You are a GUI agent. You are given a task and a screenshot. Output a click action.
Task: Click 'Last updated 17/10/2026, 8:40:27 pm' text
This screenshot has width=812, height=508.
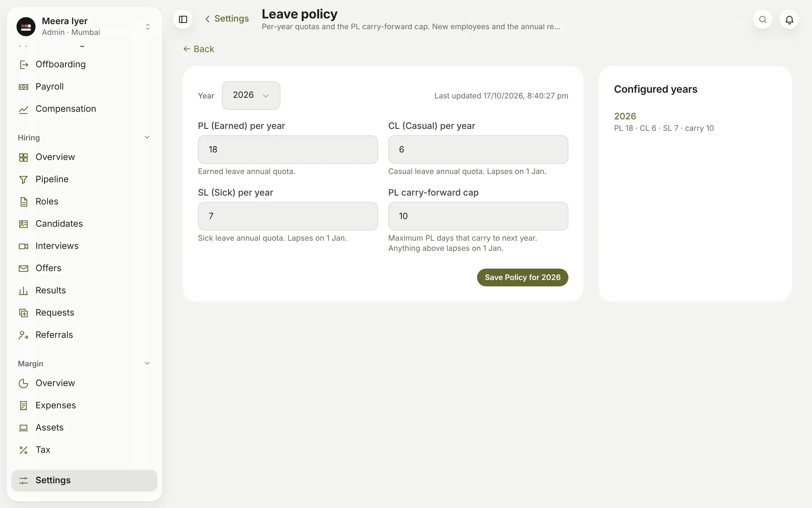[501, 96]
